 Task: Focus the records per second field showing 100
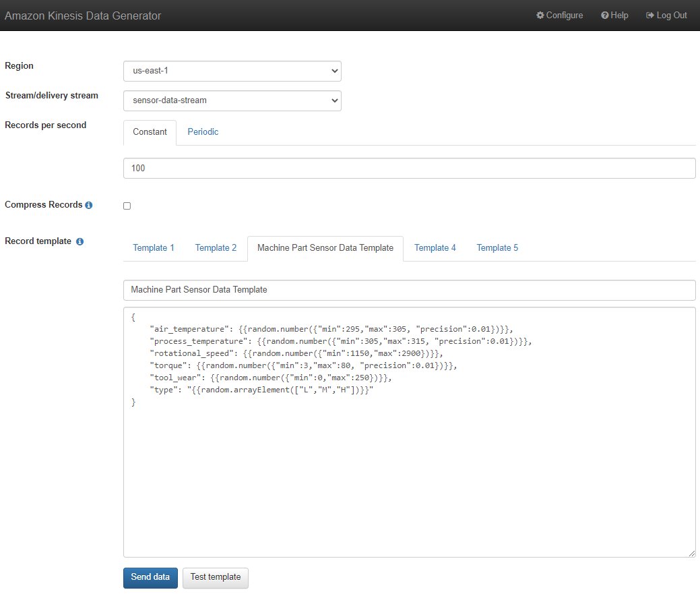(410, 169)
